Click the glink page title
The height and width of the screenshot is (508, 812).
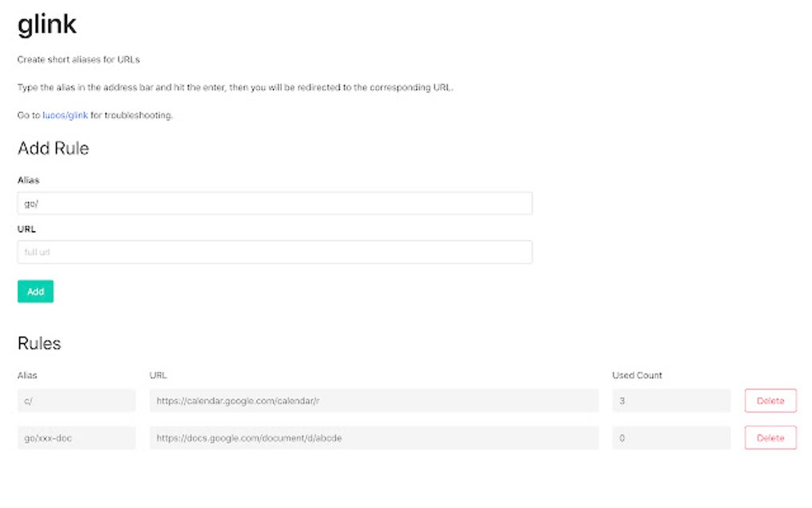point(46,24)
